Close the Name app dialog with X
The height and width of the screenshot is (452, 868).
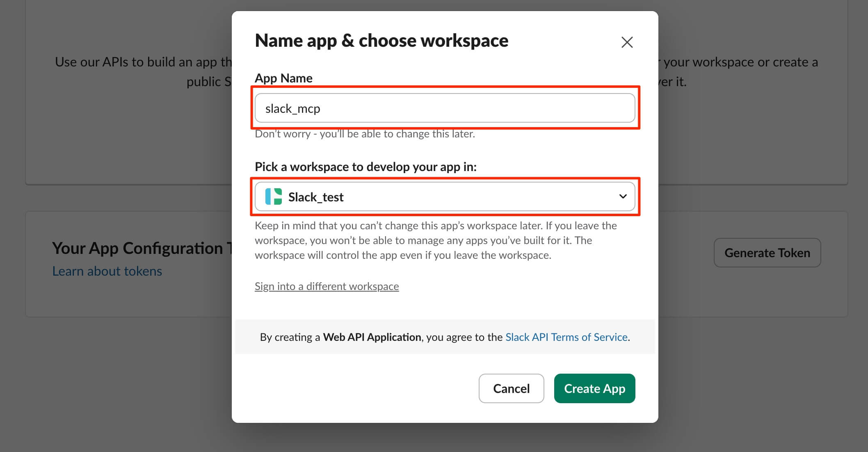627,42
